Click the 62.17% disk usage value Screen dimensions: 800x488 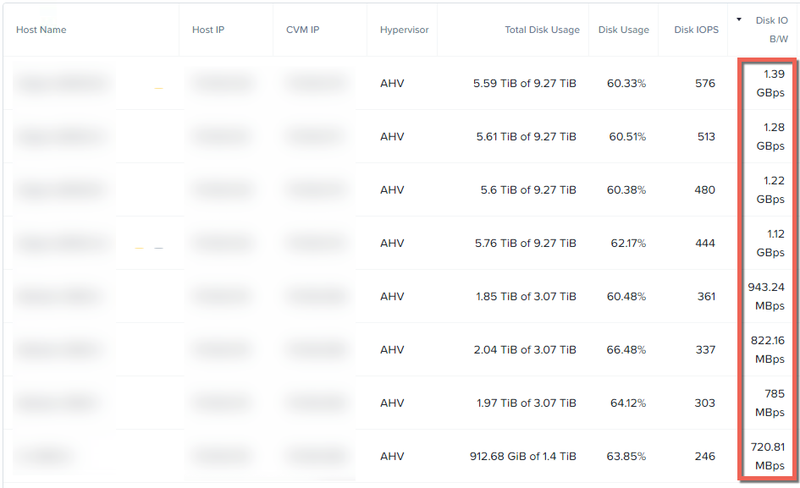(628, 243)
